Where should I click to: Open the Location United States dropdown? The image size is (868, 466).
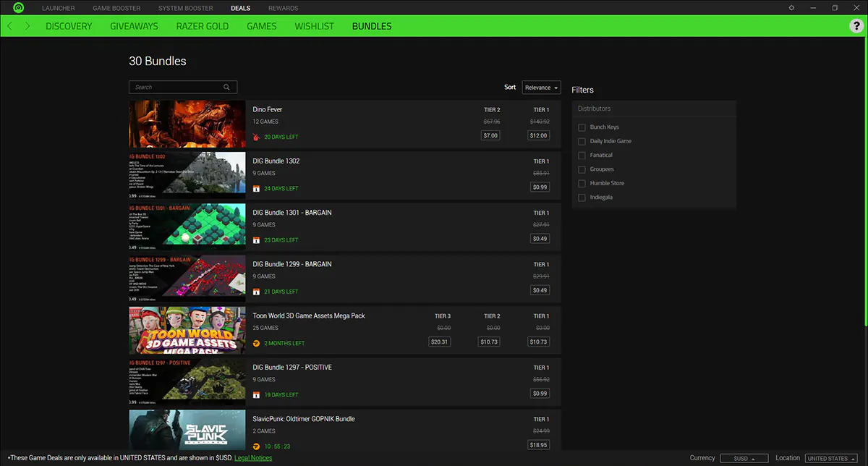tap(830, 459)
